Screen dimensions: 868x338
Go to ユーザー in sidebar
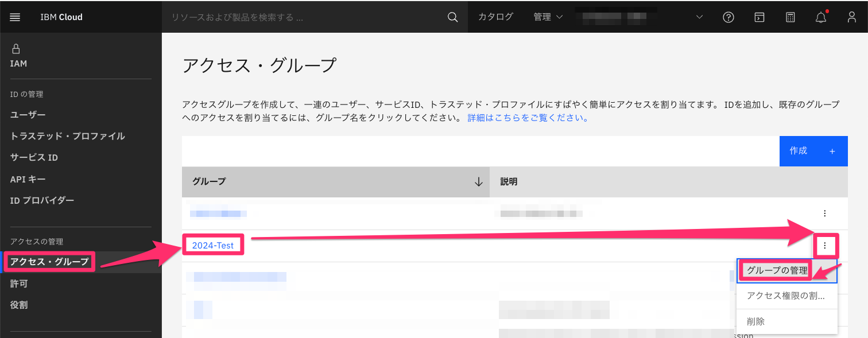pos(28,115)
